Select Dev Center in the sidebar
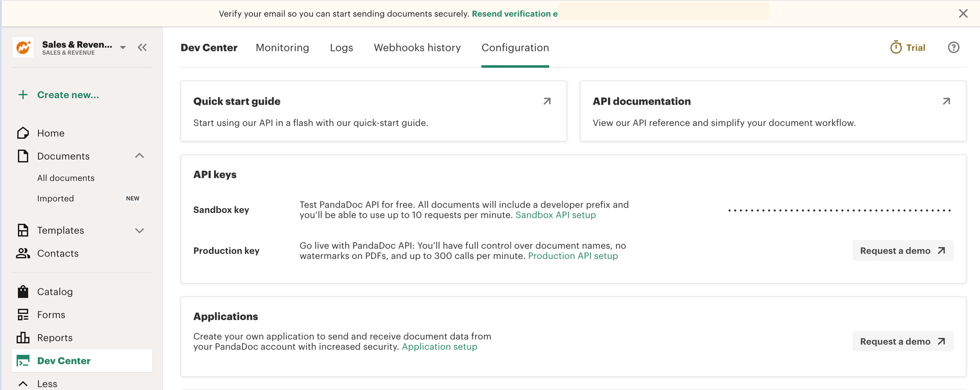980x390 pixels. (x=82, y=361)
